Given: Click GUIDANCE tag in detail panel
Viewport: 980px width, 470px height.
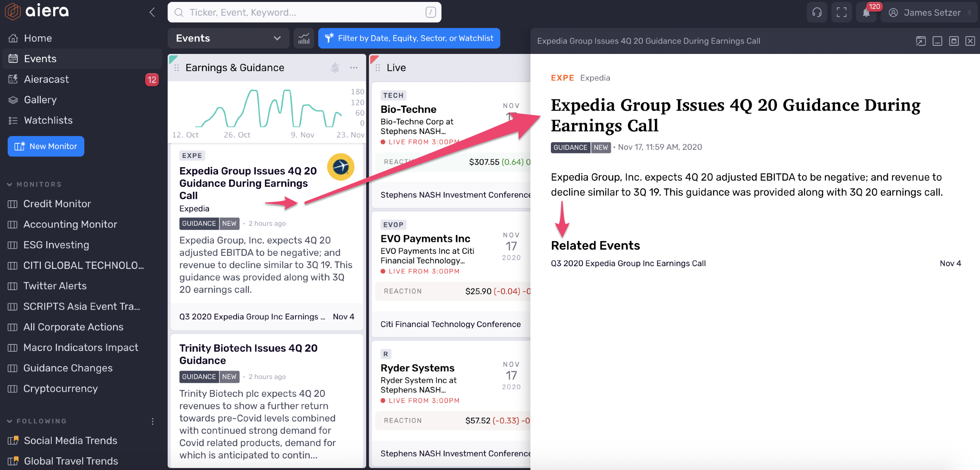Looking at the screenshot, I should click(570, 147).
